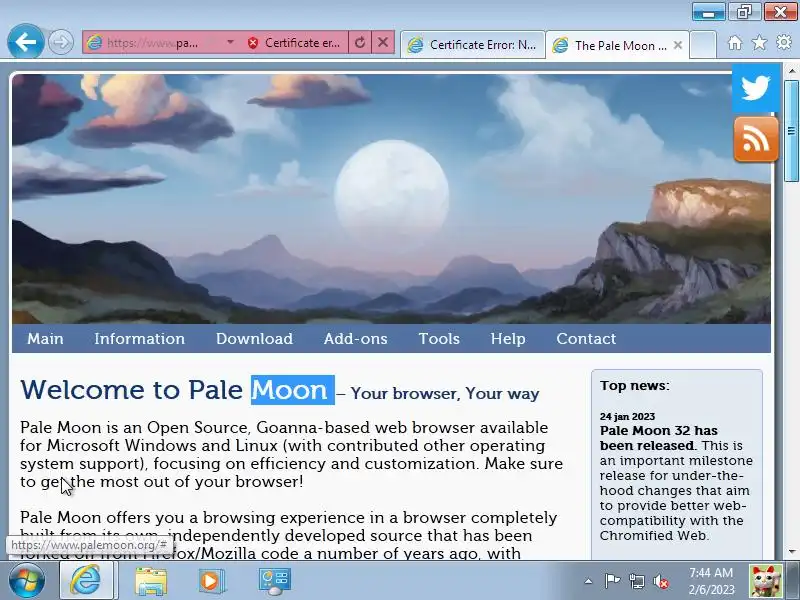Viewport: 800px width, 600px height.
Task: Open the Add-ons menu item
Action: click(x=356, y=339)
